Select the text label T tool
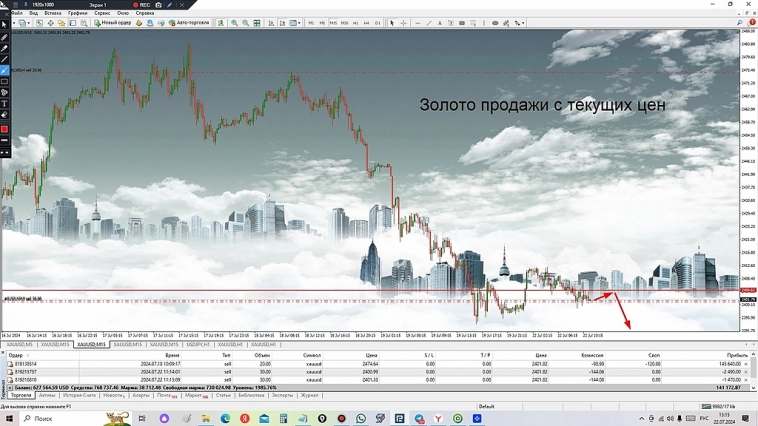The height and width of the screenshot is (426, 758). pos(5,104)
